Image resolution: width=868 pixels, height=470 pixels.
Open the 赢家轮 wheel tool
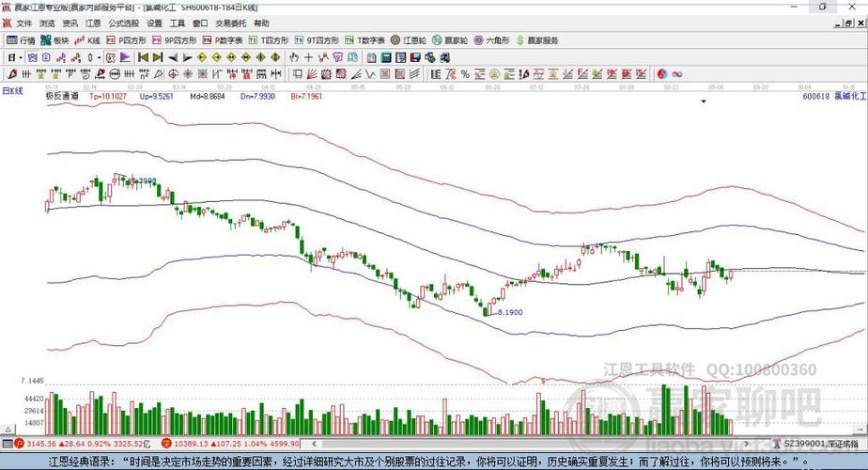point(450,40)
